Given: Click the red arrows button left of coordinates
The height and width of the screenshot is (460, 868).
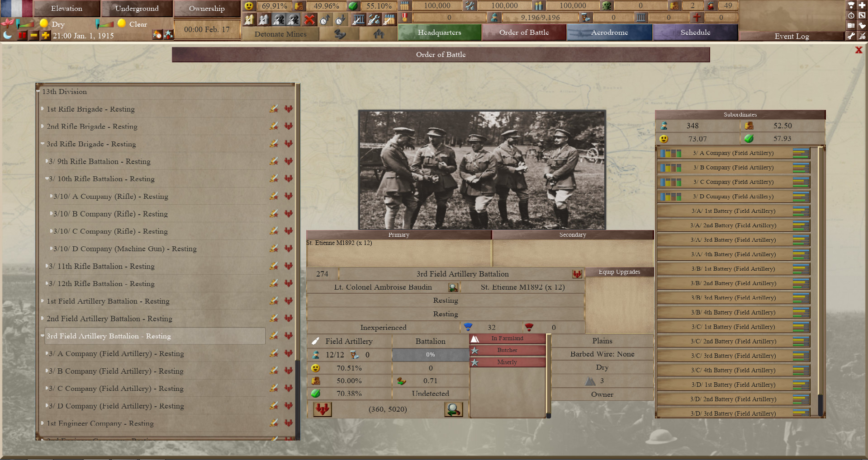Looking at the screenshot, I should point(322,409).
